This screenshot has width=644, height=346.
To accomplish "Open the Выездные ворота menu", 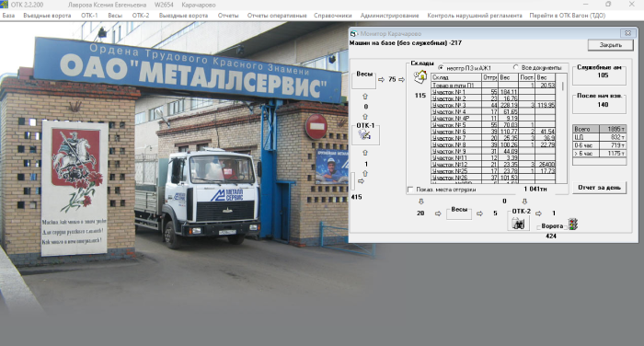I will coord(183,16).
